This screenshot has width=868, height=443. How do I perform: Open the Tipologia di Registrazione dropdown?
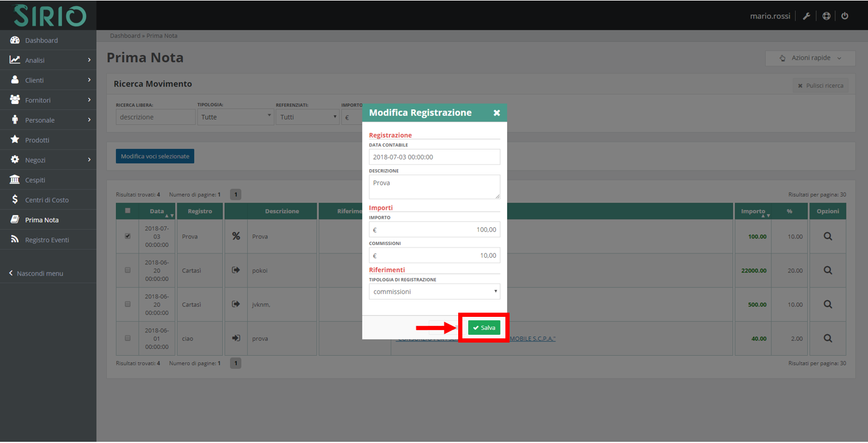click(434, 292)
